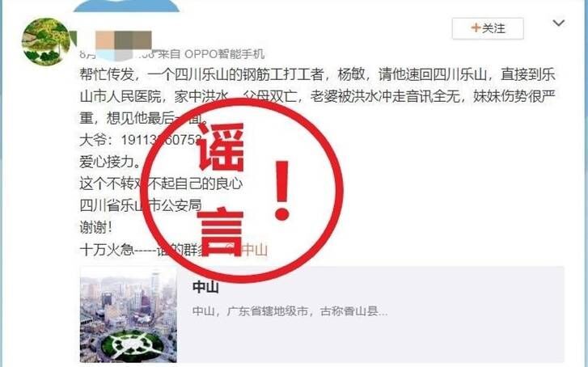Click the bold 中山 card title

(205, 287)
